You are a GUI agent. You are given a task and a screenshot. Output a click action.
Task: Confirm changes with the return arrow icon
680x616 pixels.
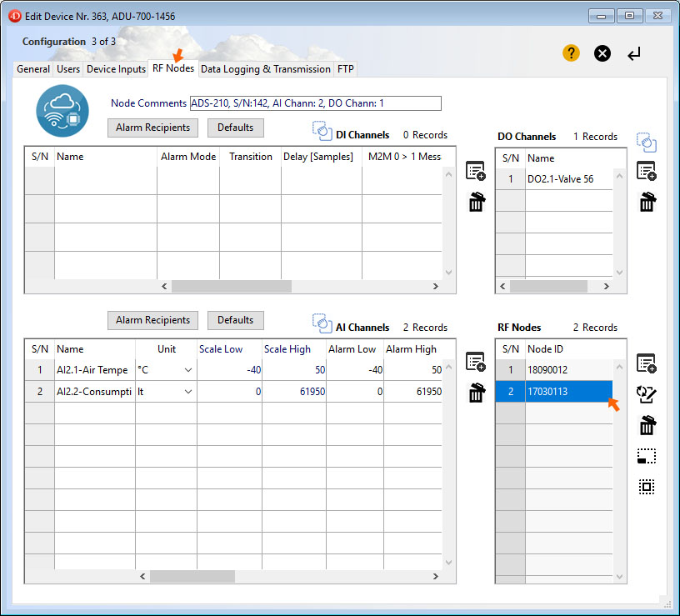click(634, 54)
